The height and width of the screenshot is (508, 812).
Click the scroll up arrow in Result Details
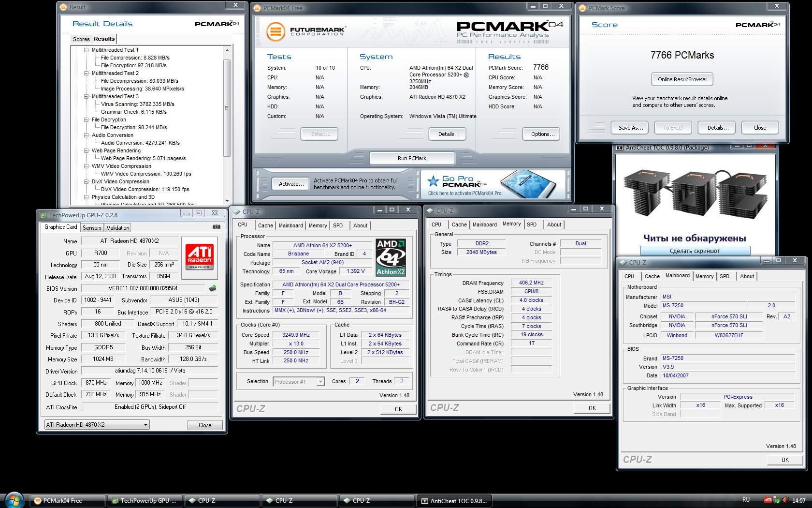pyautogui.click(x=227, y=50)
